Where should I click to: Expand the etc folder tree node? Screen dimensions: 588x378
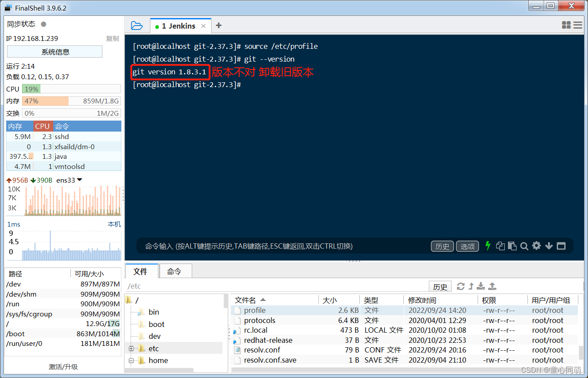131,349
